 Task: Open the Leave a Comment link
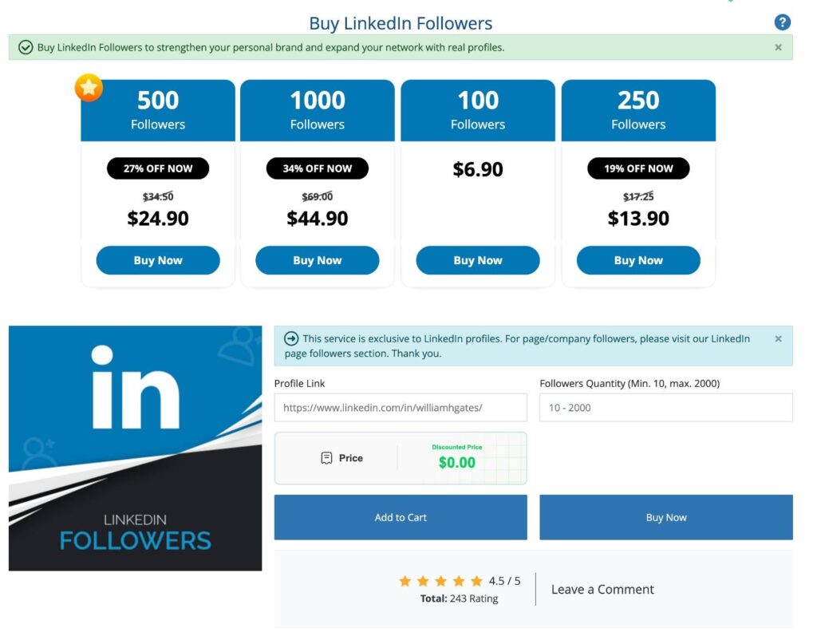(x=602, y=589)
